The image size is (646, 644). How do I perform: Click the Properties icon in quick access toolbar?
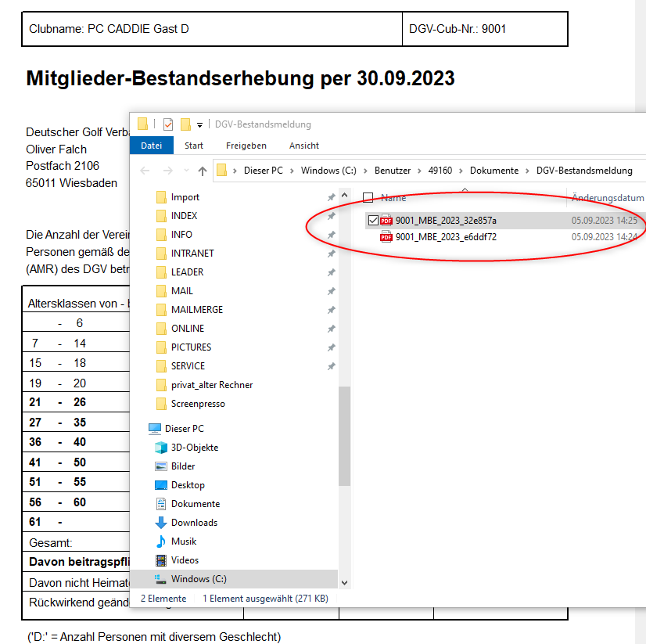click(x=168, y=124)
